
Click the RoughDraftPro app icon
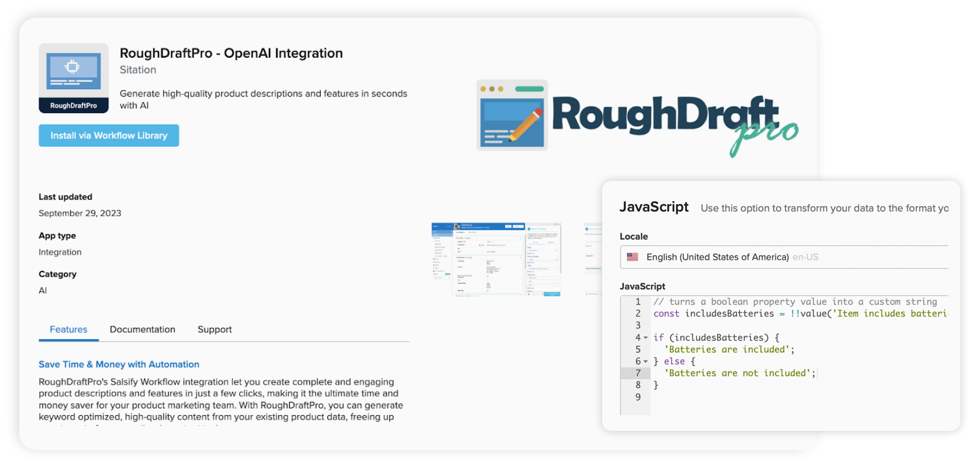[x=73, y=78]
